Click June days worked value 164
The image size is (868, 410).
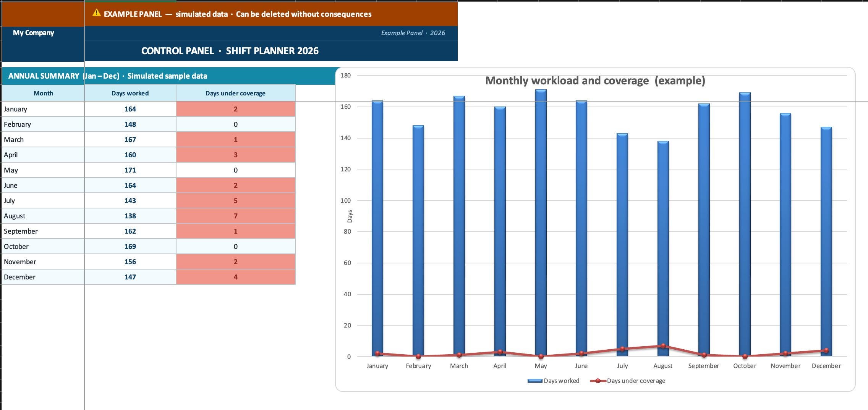click(130, 186)
